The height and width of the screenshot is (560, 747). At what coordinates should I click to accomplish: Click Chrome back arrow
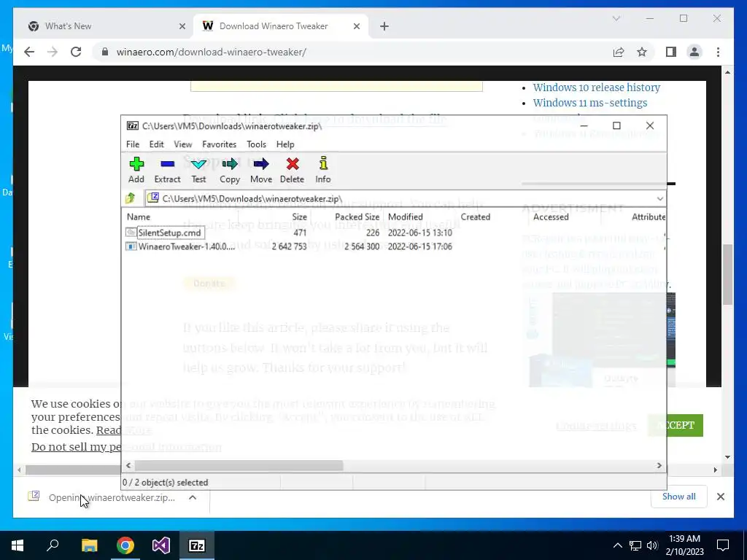coord(29,52)
